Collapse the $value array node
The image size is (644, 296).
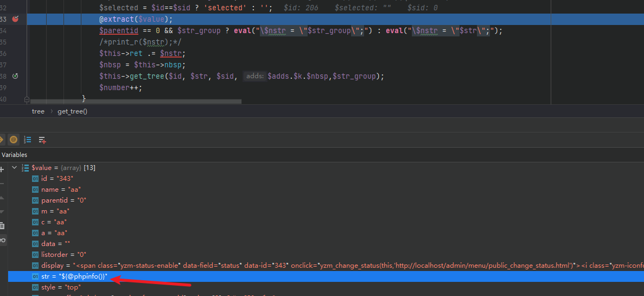14,168
